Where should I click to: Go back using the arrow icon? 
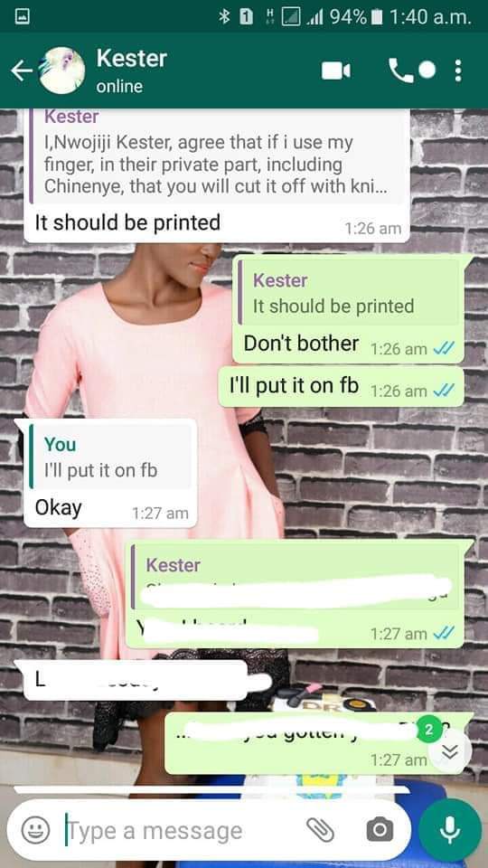click(21, 71)
